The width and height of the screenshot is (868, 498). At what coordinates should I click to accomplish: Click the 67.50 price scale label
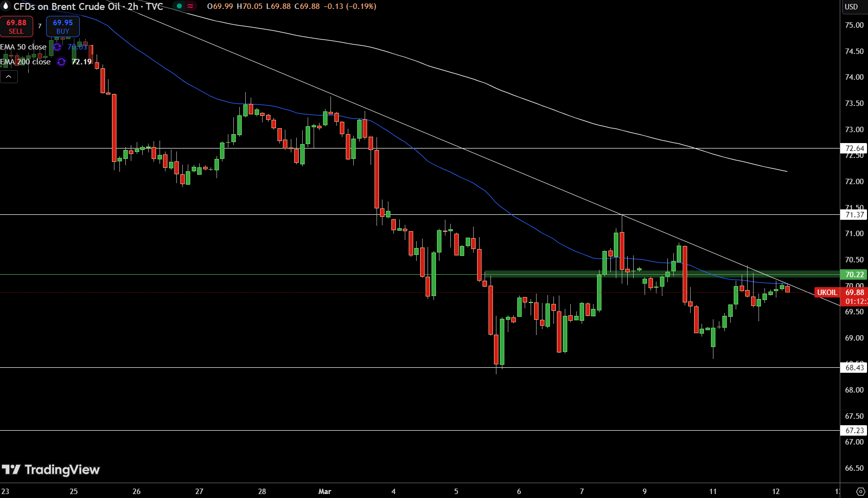pos(854,416)
